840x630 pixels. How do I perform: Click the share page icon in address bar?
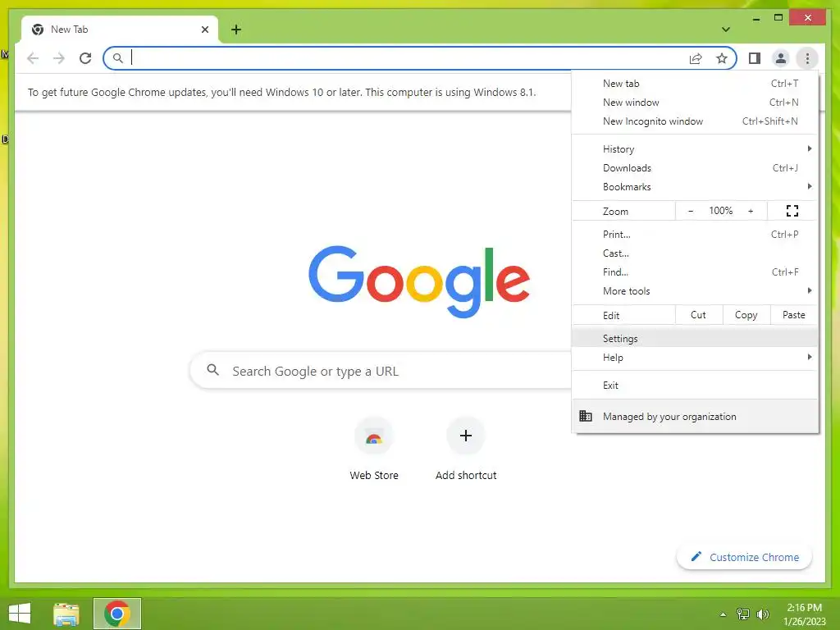[x=696, y=58]
